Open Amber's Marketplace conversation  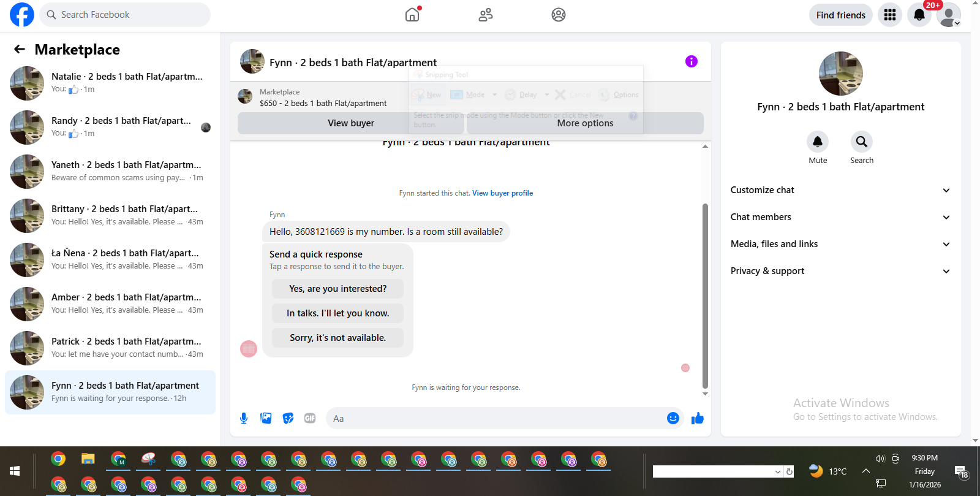[110, 304]
